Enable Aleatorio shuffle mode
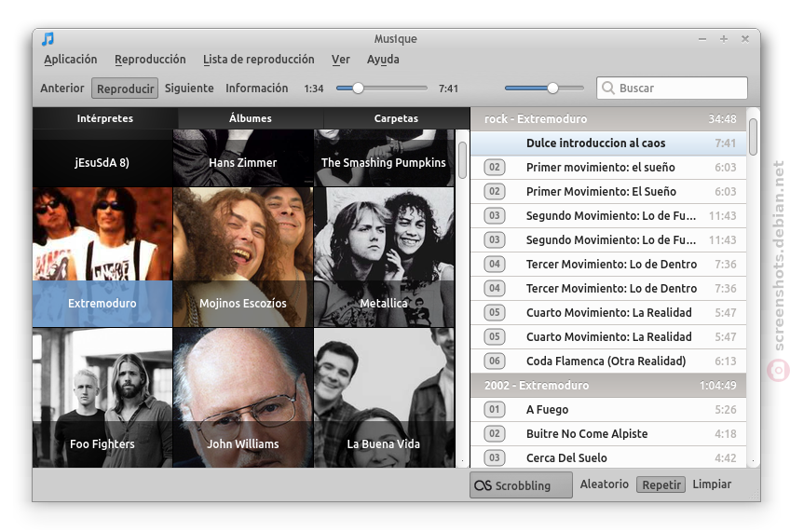790x532 pixels. click(x=604, y=484)
